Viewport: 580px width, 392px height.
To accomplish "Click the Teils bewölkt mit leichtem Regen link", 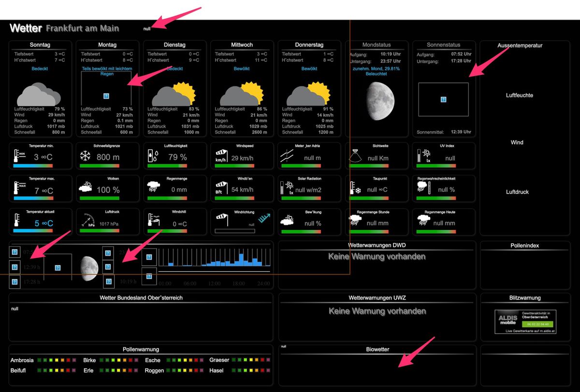I will pyautogui.click(x=107, y=72).
